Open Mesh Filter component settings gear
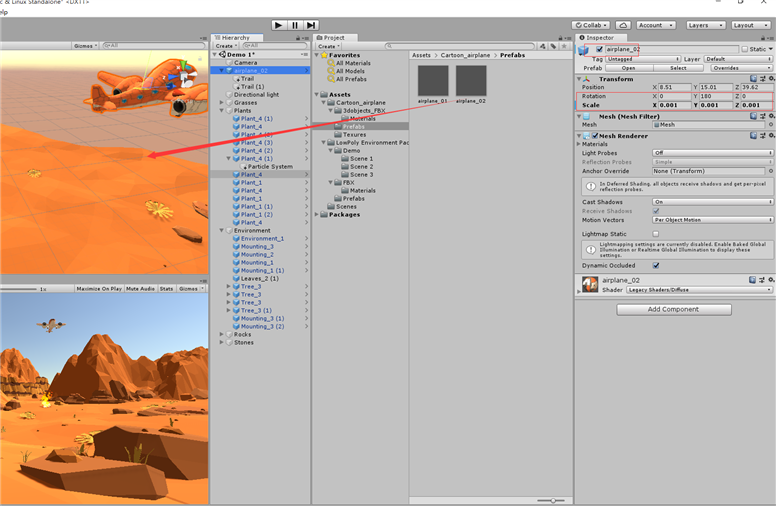 click(x=771, y=116)
